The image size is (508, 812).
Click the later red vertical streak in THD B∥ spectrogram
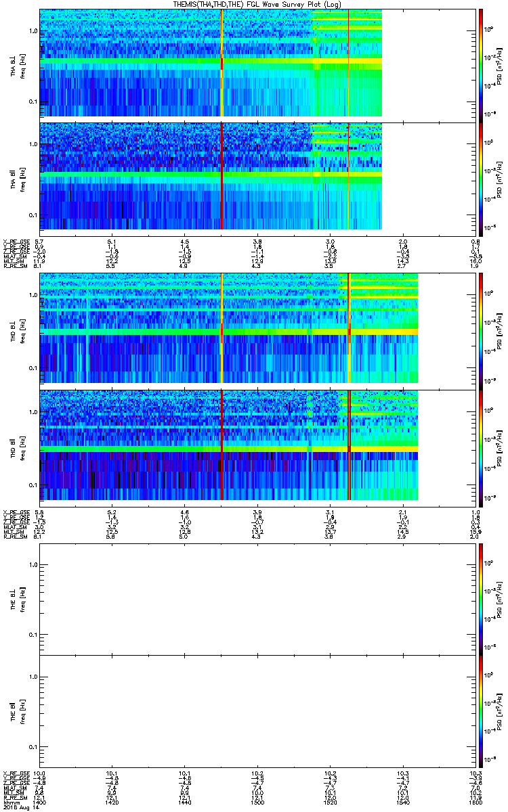point(349,445)
